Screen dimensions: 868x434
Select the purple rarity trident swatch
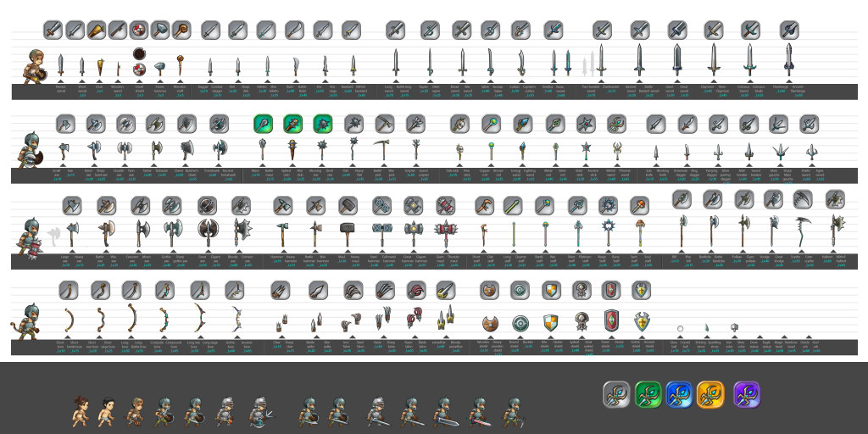click(747, 395)
